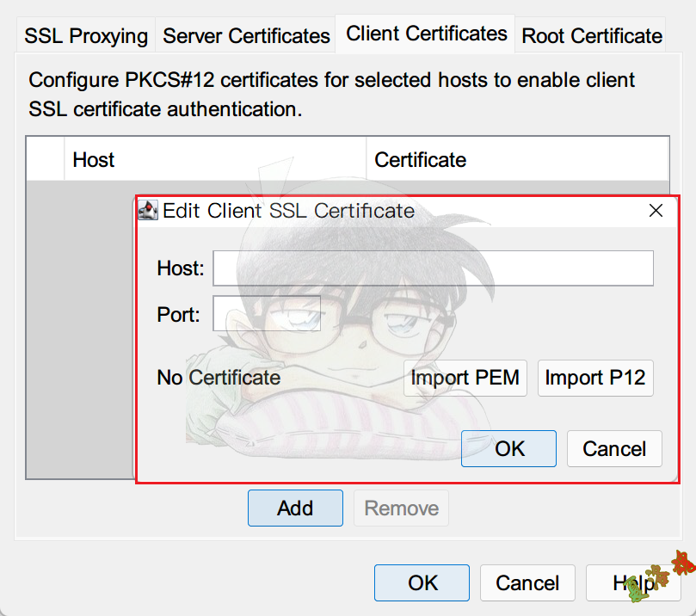Go to the Root Certificate tab

coord(592,36)
